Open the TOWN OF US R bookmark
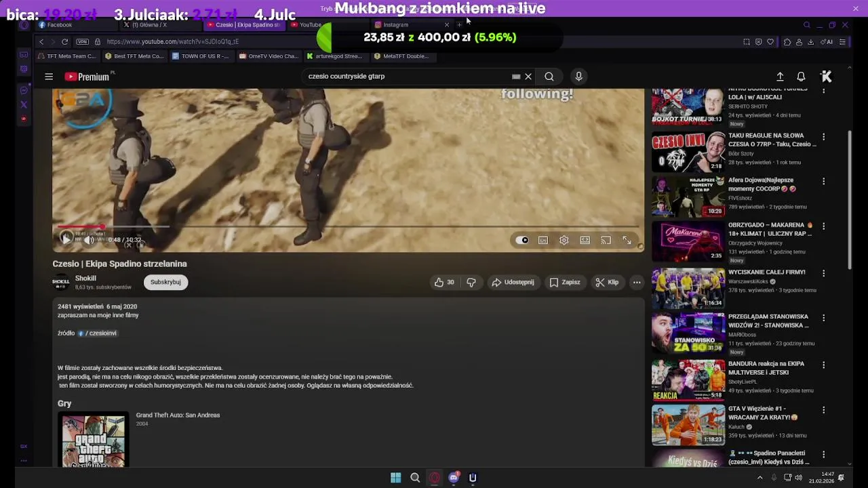 point(201,56)
